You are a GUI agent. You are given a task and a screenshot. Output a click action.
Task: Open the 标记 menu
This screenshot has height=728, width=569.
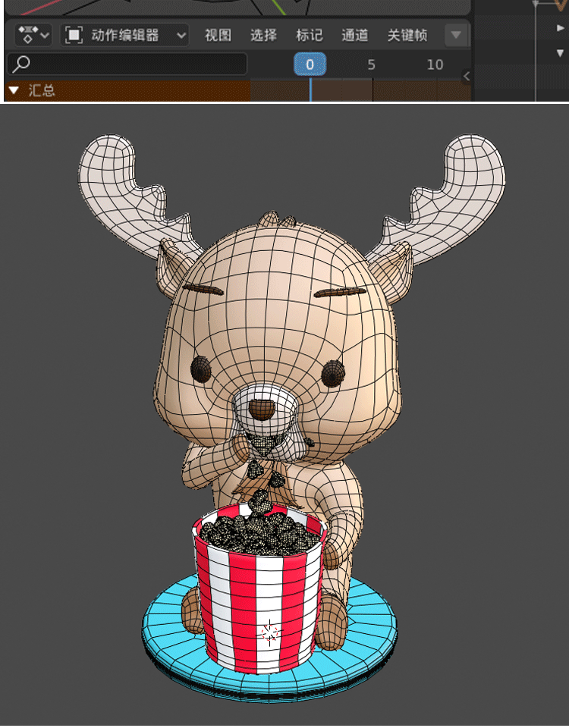309,35
